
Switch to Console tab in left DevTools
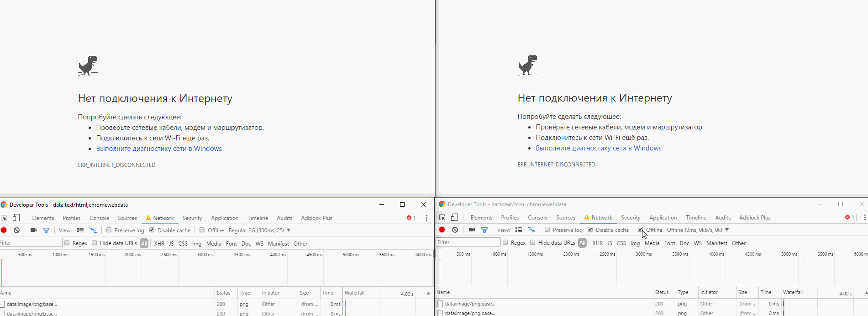pyautogui.click(x=99, y=218)
